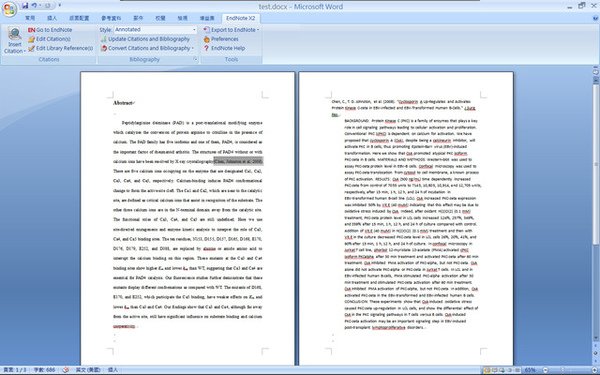Click the highlighted Chen, Johnston citation field
The height and width of the screenshot is (375, 600).
click(238, 161)
